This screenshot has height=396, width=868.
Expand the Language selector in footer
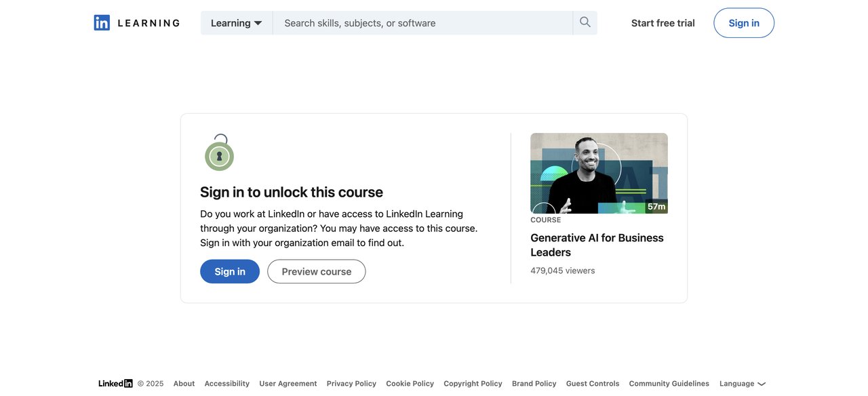pyautogui.click(x=743, y=384)
